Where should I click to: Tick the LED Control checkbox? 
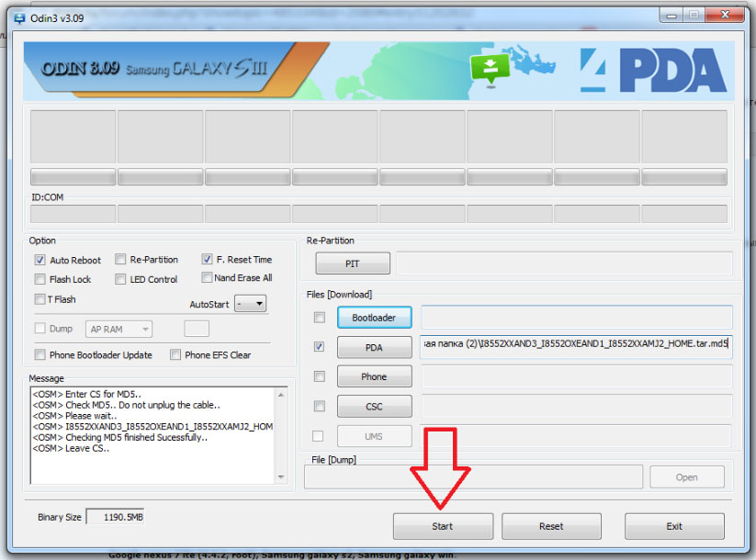click(120, 279)
